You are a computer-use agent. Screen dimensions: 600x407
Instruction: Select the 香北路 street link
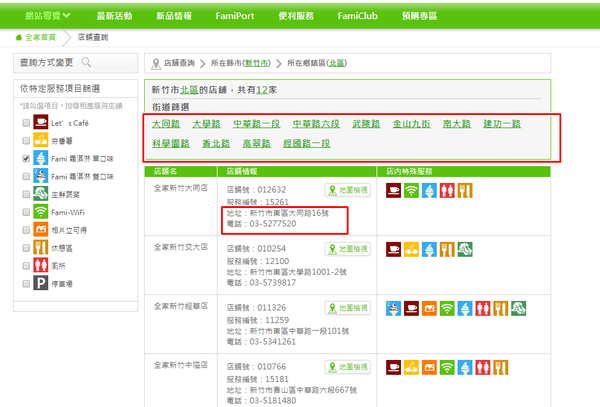216,143
